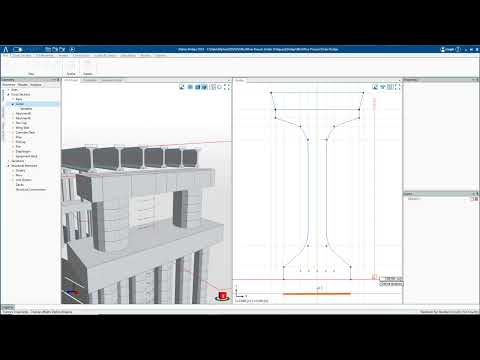
Task: Open the Girder tab above the sketch view
Action: [240, 80]
